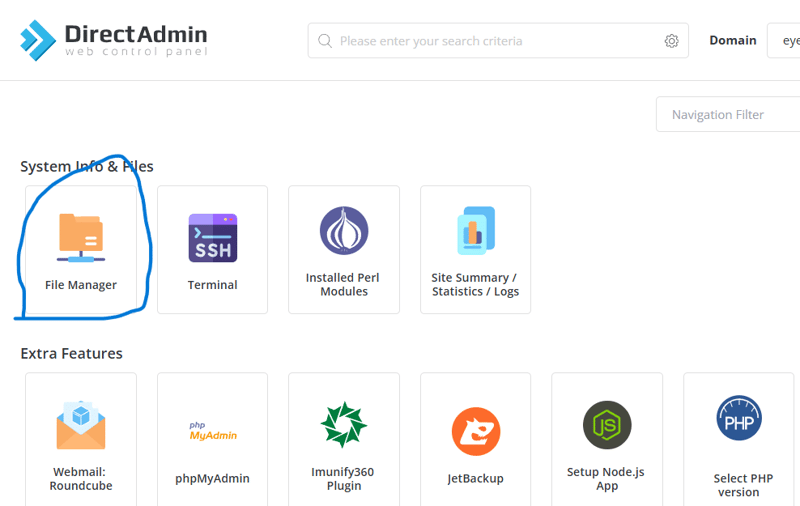
Task: Click the File Manager label
Action: coord(81,285)
